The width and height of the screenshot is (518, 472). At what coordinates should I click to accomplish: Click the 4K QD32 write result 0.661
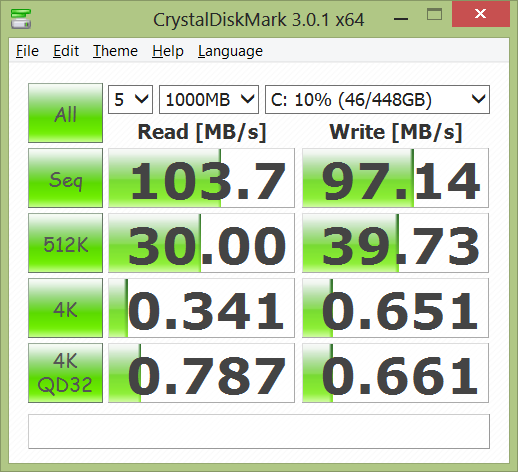[x=395, y=373]
